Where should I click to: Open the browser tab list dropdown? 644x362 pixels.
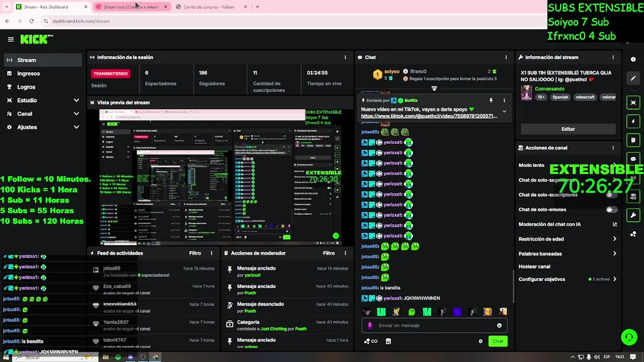tap(6, 7)
